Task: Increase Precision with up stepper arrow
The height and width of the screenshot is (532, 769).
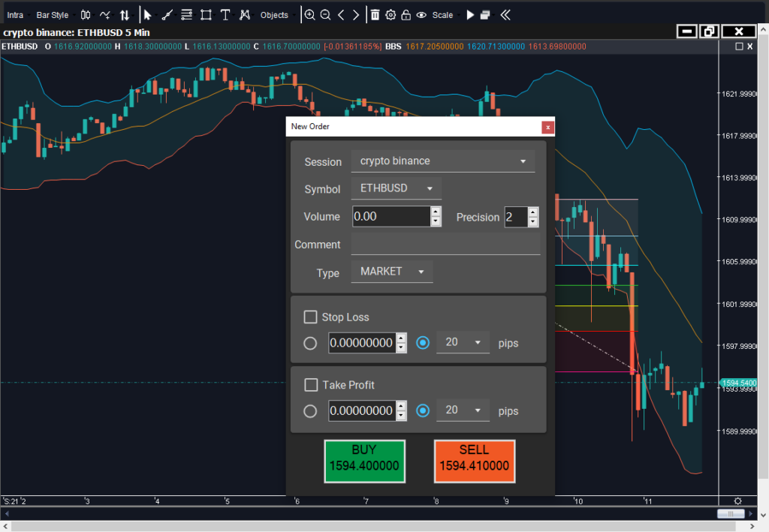Action: click(x=533, y=212)
